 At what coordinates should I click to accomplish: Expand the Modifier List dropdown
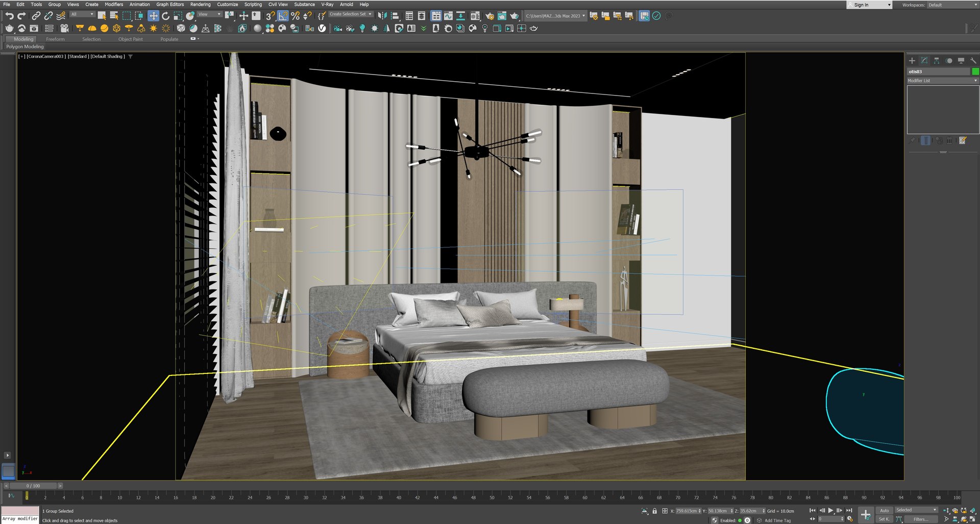tap(942, 81)
